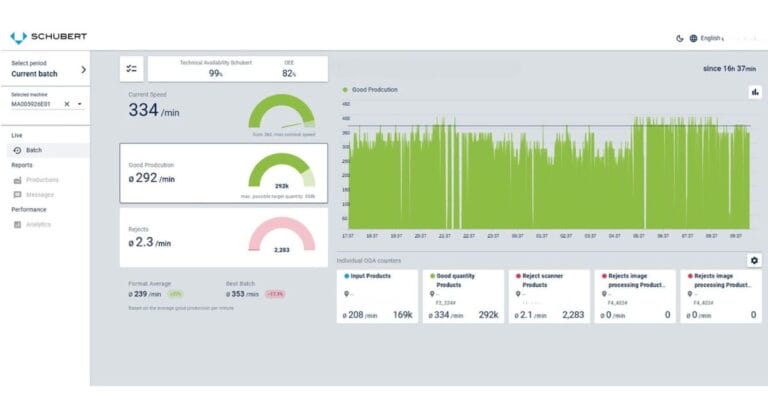This screenshot has width=768, height=416.
Task: Click the Analytics icon under Performance
Action: 18,224
